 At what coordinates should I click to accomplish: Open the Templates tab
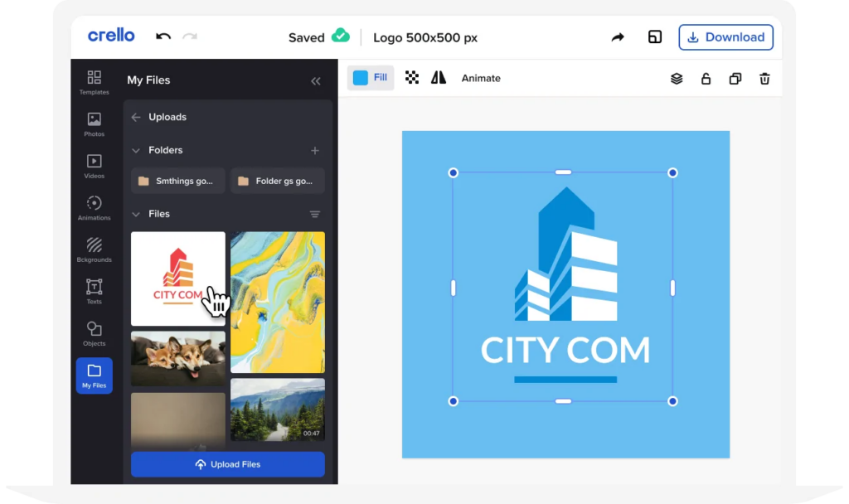point(94,82)
